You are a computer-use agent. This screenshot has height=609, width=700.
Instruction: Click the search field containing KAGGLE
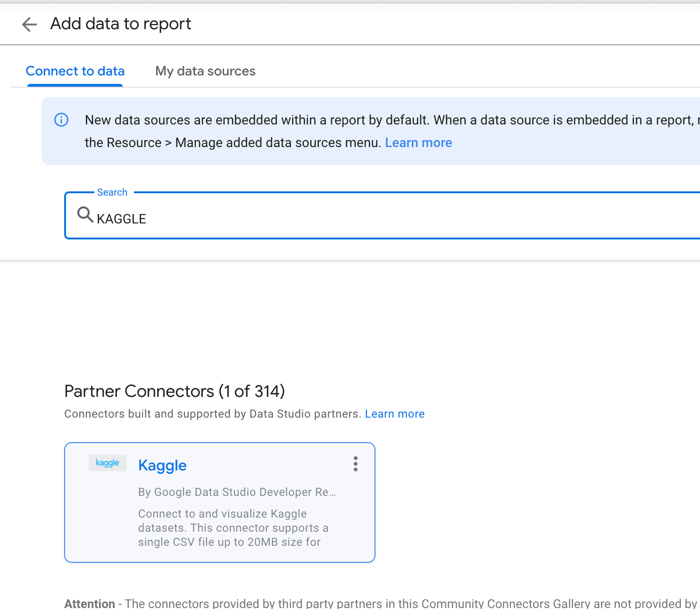[x=382, y=215]
